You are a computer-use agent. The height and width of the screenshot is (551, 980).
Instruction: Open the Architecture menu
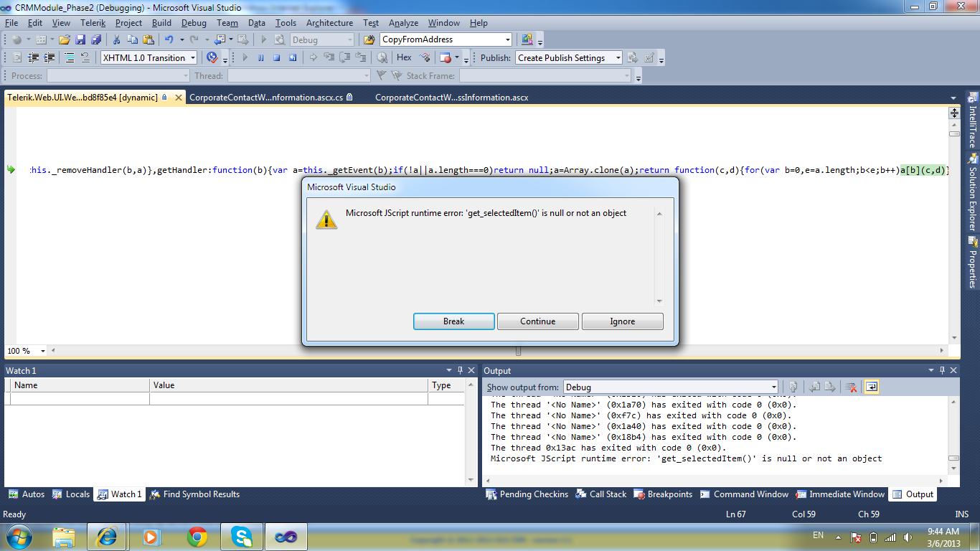[329, 23]
